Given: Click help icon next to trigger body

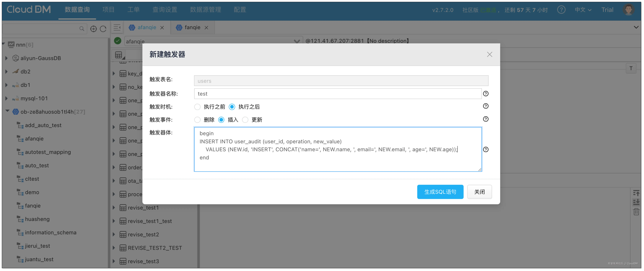Looking at the screenshot, I should click(x=486, y=149).
